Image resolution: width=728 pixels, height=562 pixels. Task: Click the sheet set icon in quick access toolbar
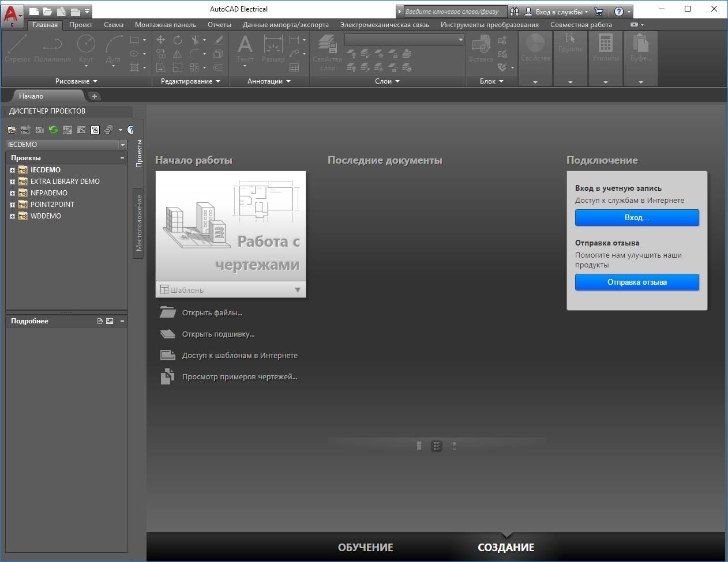click(x=61, y=11)
